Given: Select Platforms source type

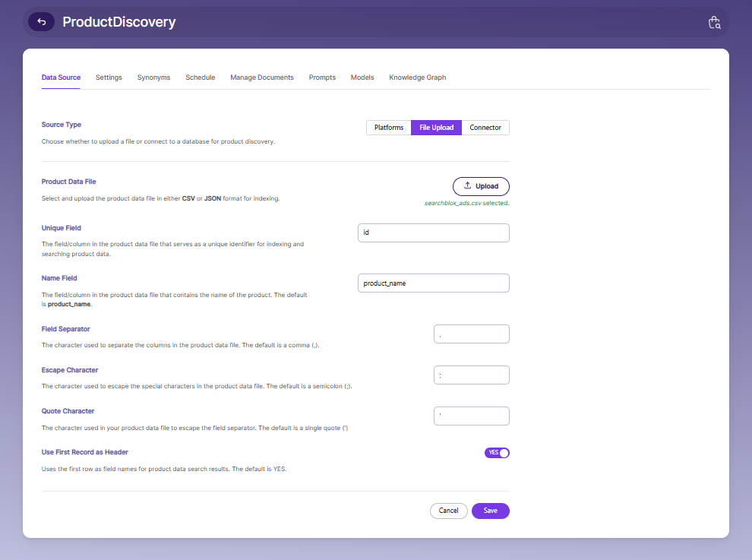Looking at the screenshot, I should [x=389, y=128].
